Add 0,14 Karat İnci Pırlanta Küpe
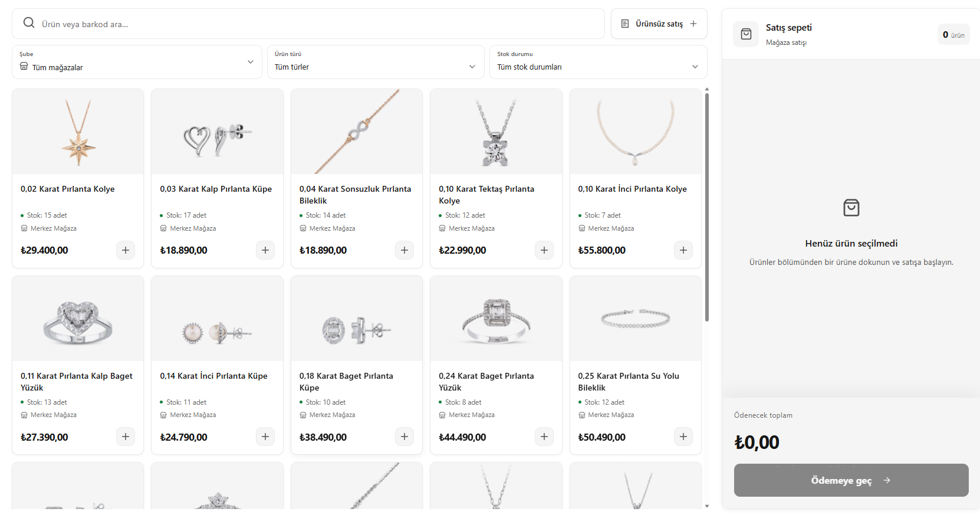 pos(265,437)
